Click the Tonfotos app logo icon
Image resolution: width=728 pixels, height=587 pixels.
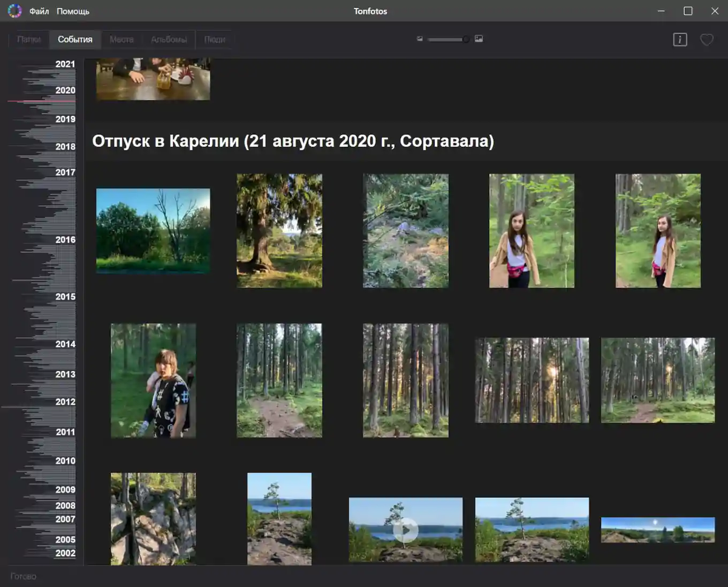[15, 11]
